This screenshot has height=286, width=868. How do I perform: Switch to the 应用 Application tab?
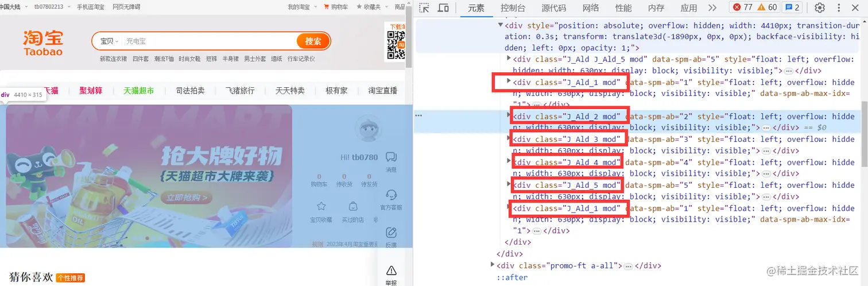(x=689, y=7)
